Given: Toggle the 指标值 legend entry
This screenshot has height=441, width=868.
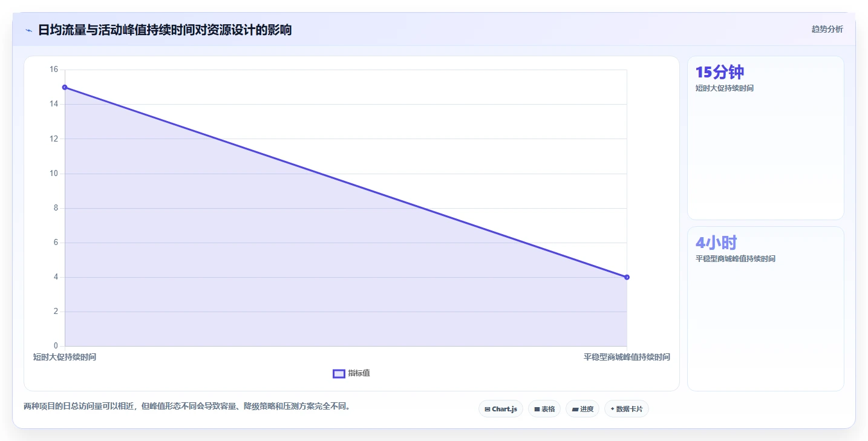Looking at the screenshot, I should click(x=351, y=373).
